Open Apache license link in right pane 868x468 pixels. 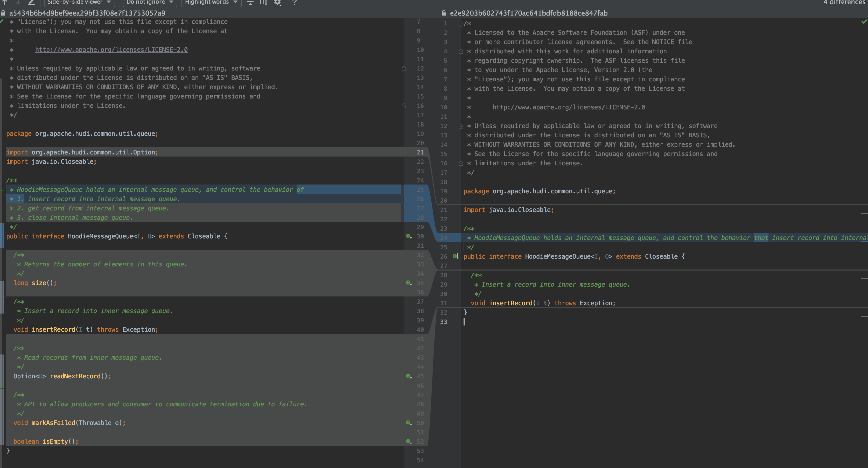pos(569,107)
